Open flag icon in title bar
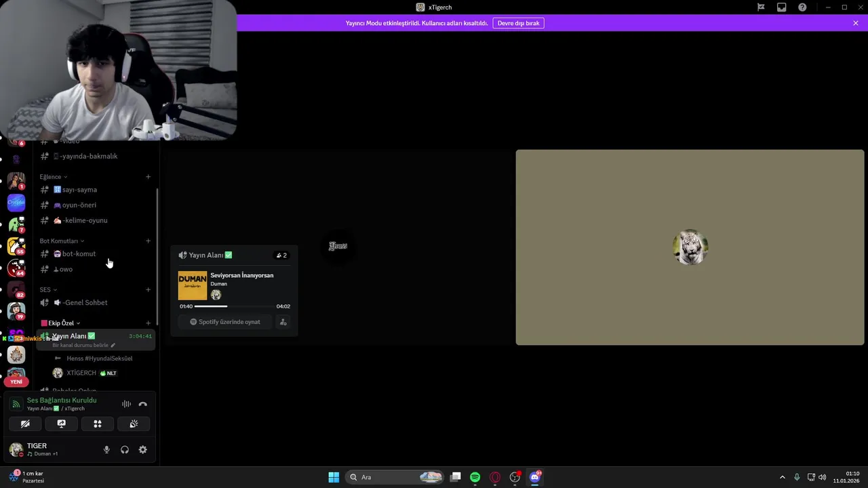This screenshot has width=868, height=488. [761, 7]
